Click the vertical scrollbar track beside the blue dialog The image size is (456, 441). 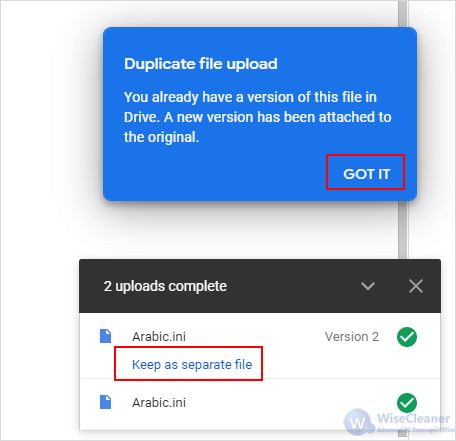[x=403, y=13]
